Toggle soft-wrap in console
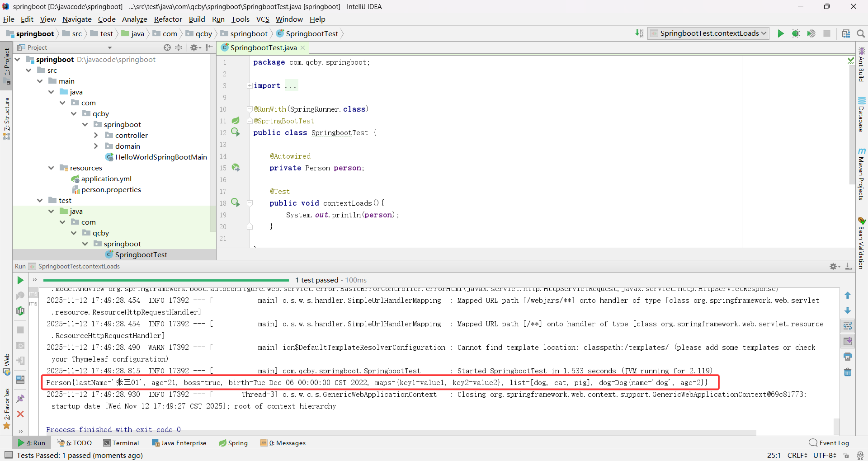The image size is (868, 461). [848, 326]
